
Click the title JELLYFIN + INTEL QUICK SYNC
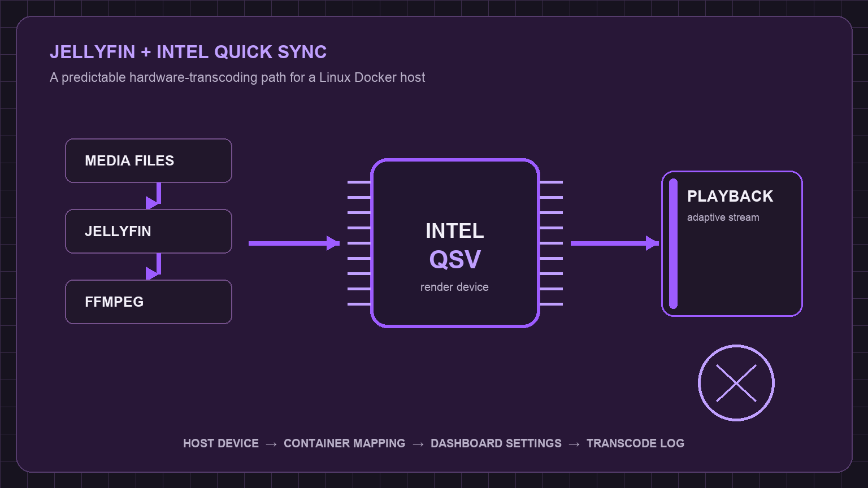point(188,52)
